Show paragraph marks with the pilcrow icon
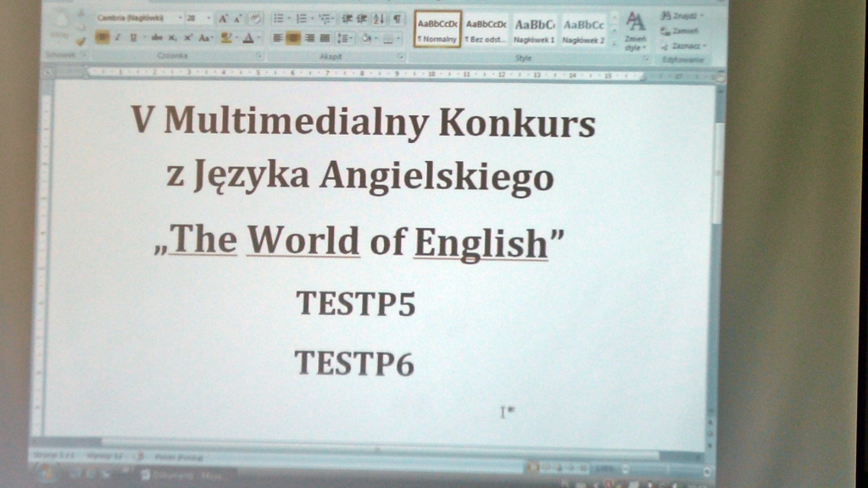 (x=398, y=19)
